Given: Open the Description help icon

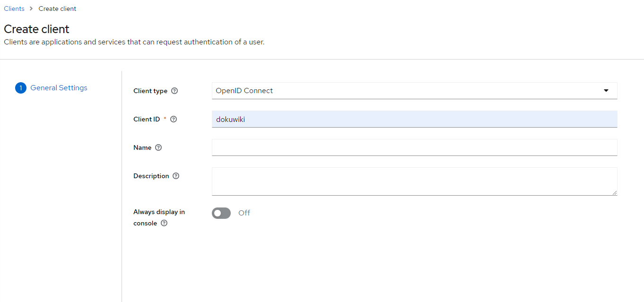Looking at the screenshot, I should [176, 176].
